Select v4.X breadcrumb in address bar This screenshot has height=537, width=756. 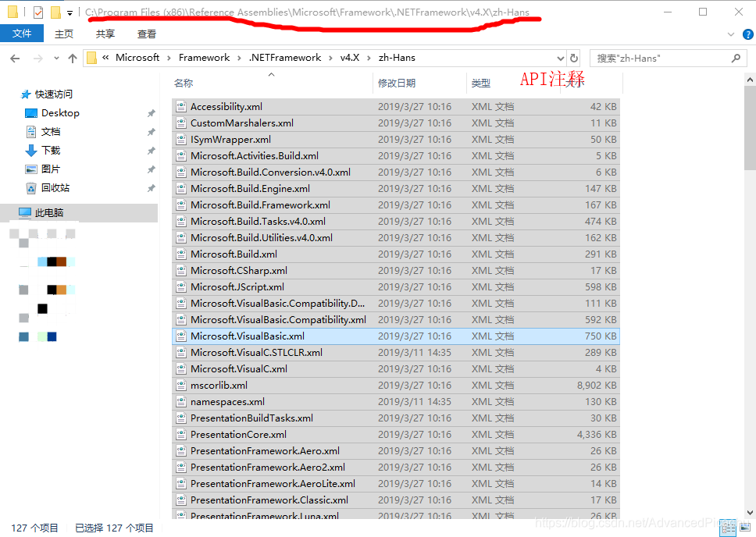click(x=350, y=57)
